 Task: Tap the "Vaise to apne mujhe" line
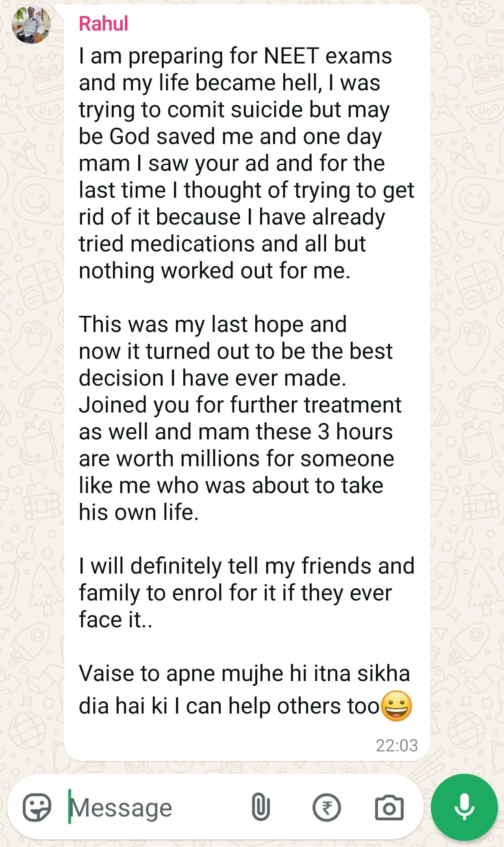pos(244,673)
